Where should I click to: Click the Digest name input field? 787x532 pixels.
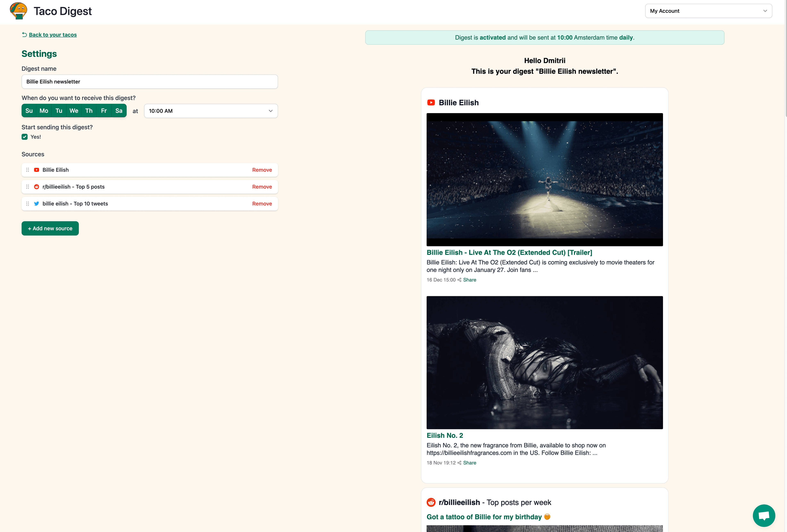(x=150, y=82)
